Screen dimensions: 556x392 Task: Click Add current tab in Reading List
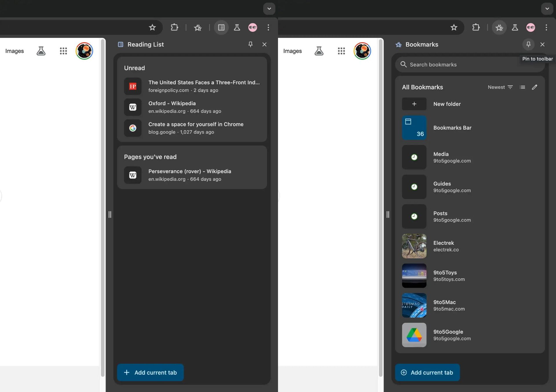coord(150,372)
